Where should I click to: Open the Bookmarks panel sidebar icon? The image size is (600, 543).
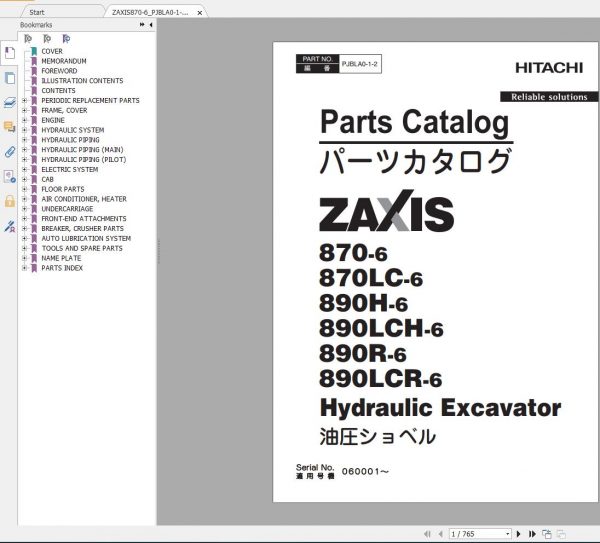(x=10, y=53)
